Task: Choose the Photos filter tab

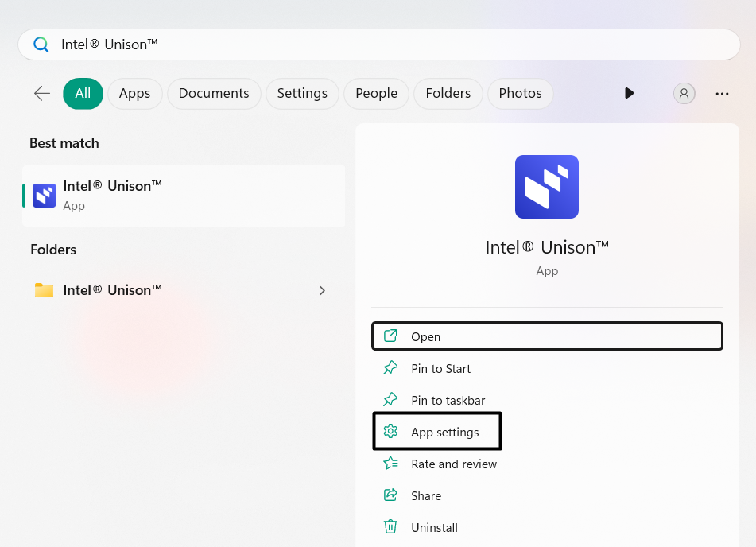Action: tap(520, 94)
